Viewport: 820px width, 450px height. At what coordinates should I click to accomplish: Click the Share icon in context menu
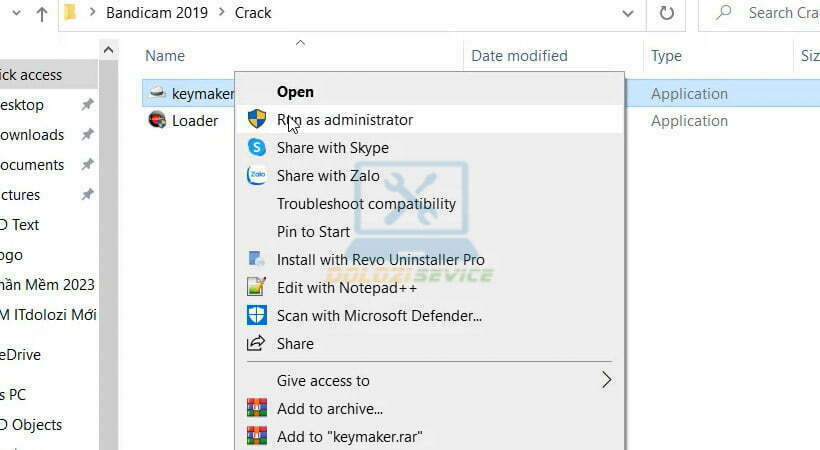tap(257, 344)
